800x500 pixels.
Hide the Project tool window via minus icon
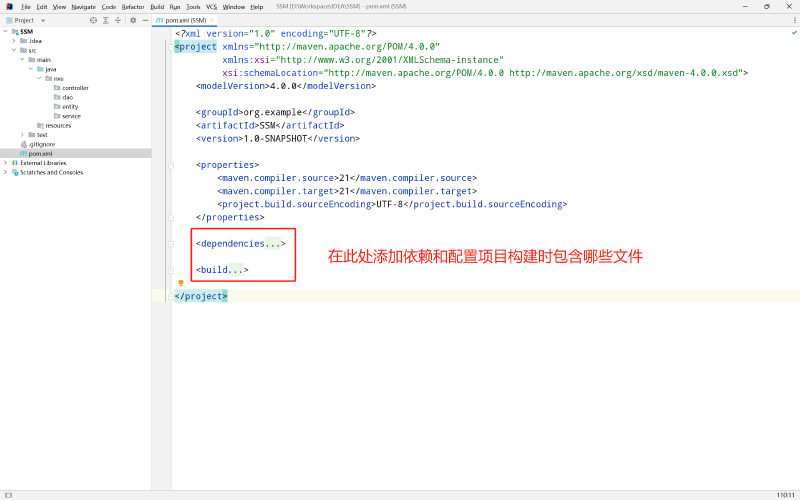145,20
